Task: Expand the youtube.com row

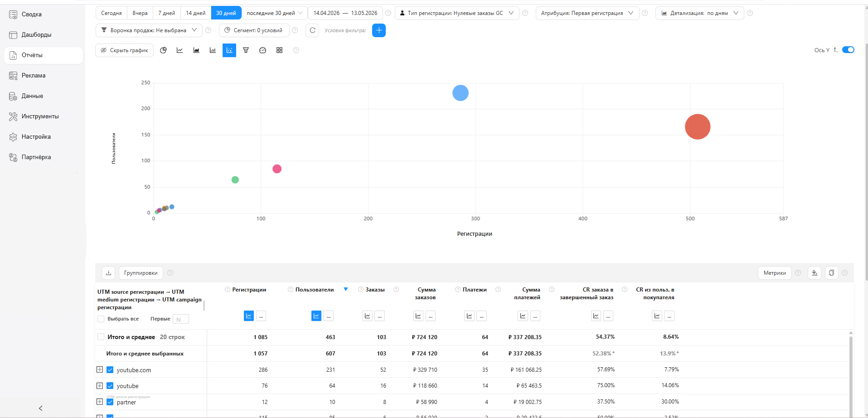Action: point(100,369)
